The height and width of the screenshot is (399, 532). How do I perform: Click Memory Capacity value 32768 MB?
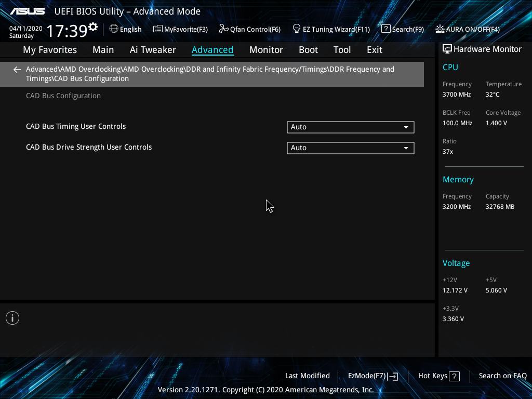(500, 207)
